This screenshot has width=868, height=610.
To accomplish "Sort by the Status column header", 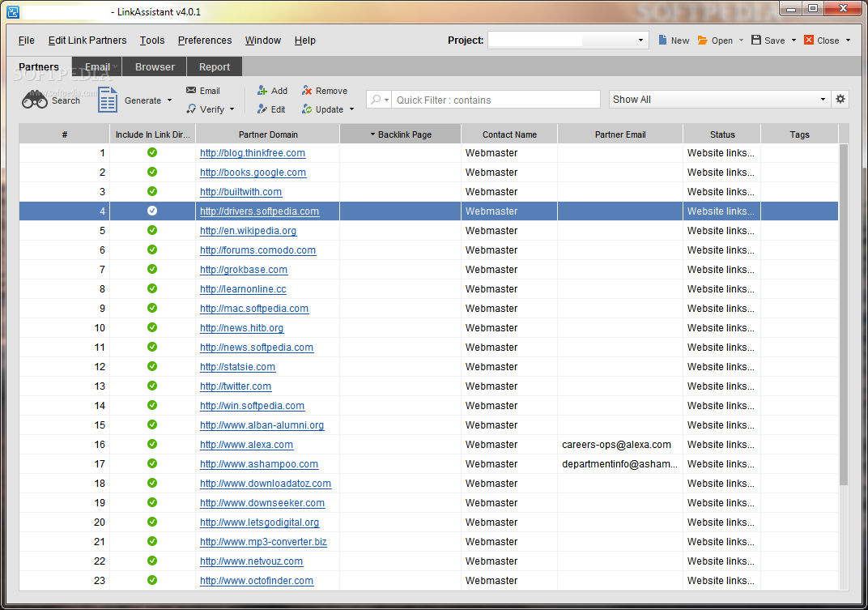I will (722, 134).
